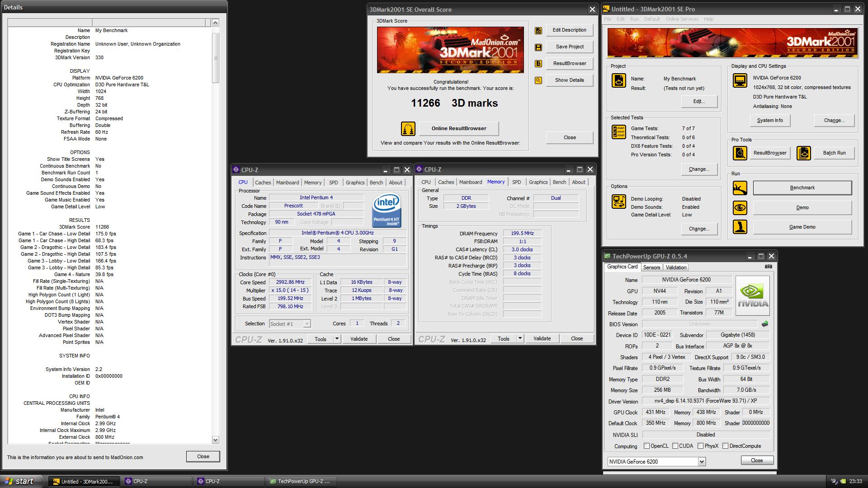
Task: Click Close button in GPU-Z window
Action: pos(757,460)
